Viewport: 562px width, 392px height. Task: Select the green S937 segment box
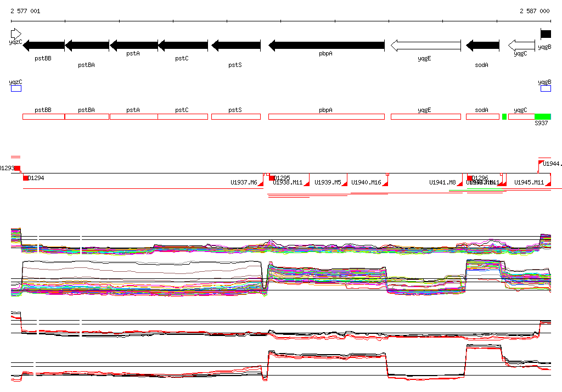[543, 116]
